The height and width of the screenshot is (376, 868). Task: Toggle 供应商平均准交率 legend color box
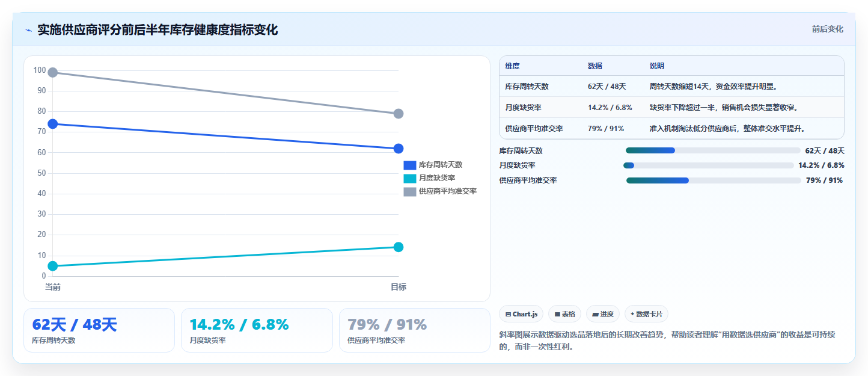[x=409, y=191]
